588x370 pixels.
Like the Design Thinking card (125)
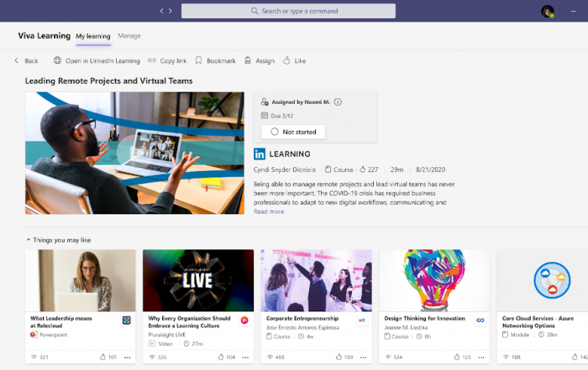457,357
